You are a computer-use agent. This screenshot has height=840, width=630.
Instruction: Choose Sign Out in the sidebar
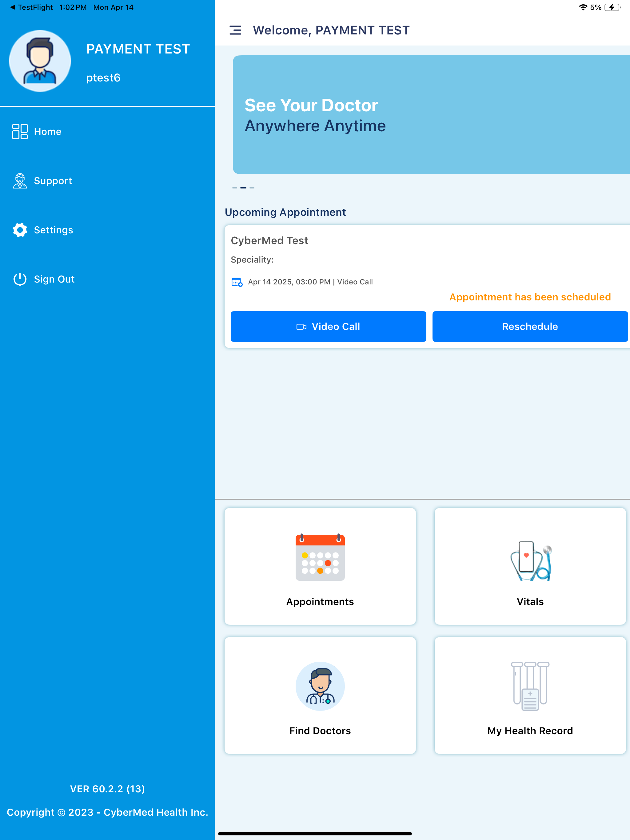[54, 279]
